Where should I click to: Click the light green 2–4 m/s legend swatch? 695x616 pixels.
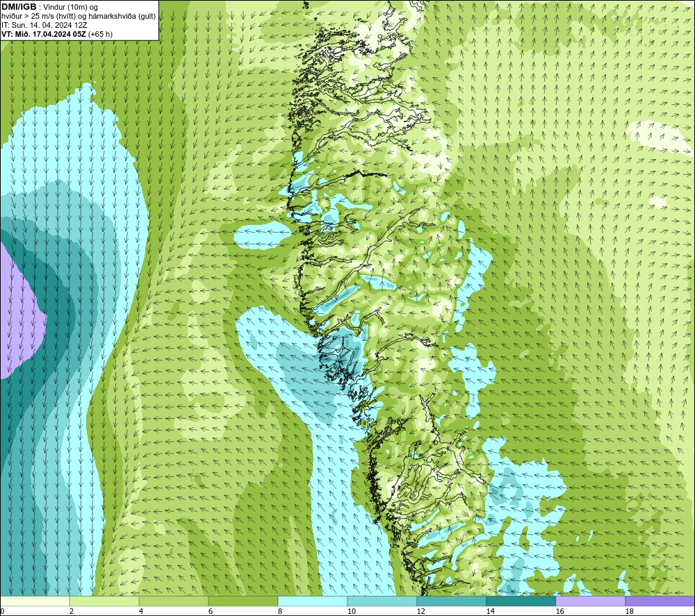pos(104,601)
